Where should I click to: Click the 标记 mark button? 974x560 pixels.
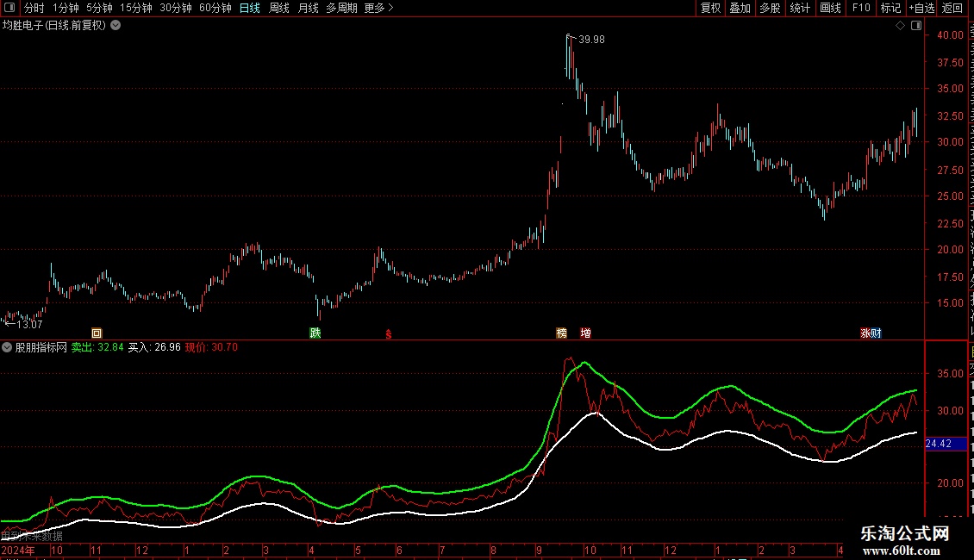point(890,8)
